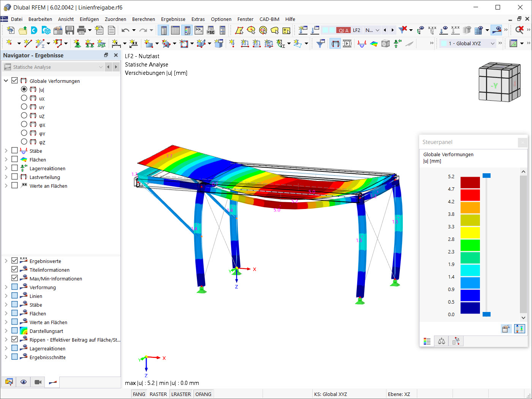Toggle the Max/Min-Informationen checkbox
This screenshot has height=399, width=532.
coord(15,278)
